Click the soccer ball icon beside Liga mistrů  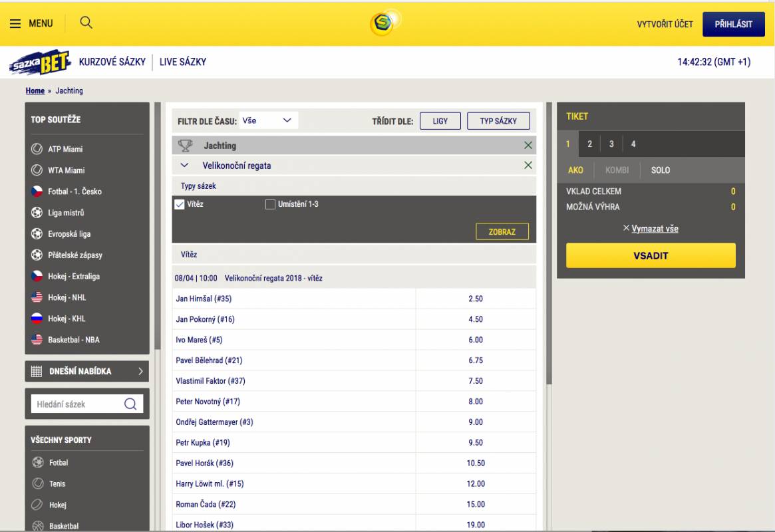tap(37, 213)
